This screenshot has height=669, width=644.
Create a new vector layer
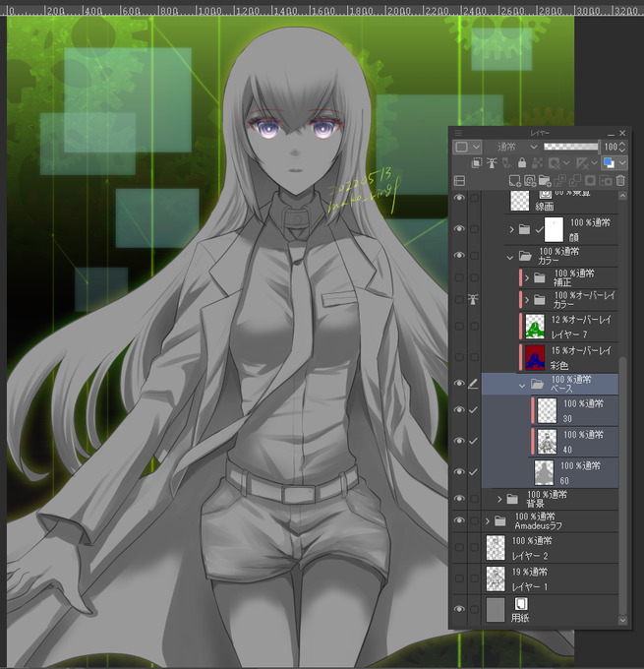pyautogui.click(x=530, y=180)
